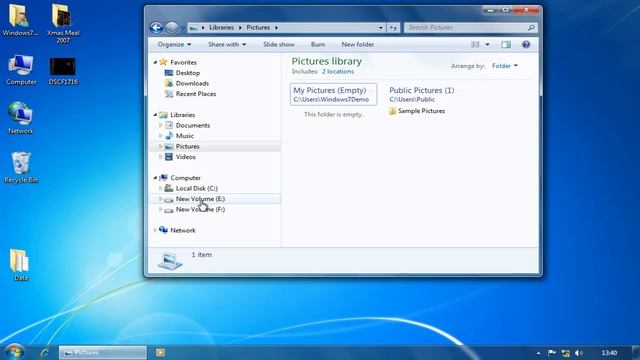
Task: Open Windows Media Player from taskbar
Action: tap(160, 352)
